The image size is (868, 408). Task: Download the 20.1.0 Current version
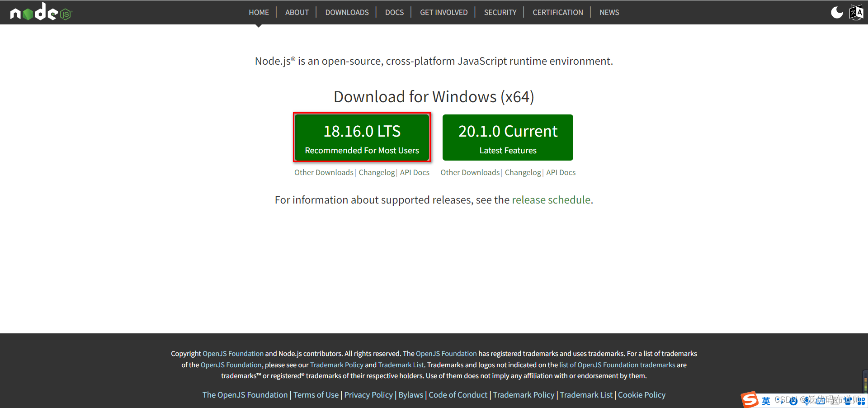pos(508,137)
